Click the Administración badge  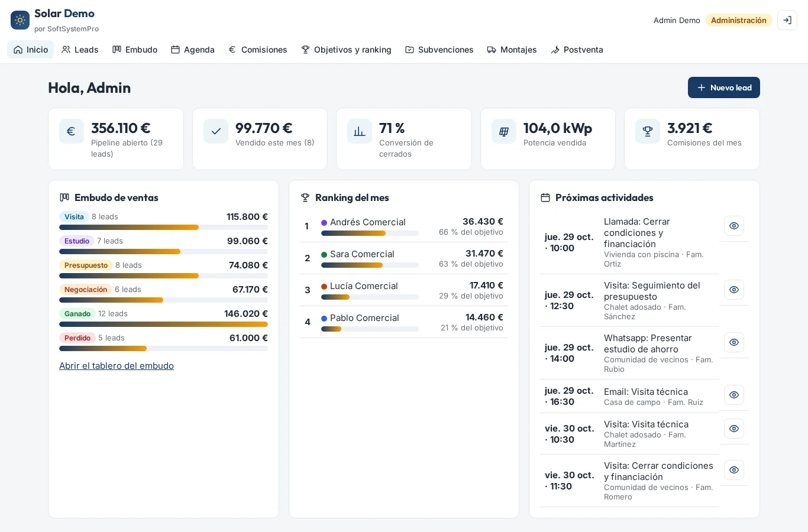[739, 20]
